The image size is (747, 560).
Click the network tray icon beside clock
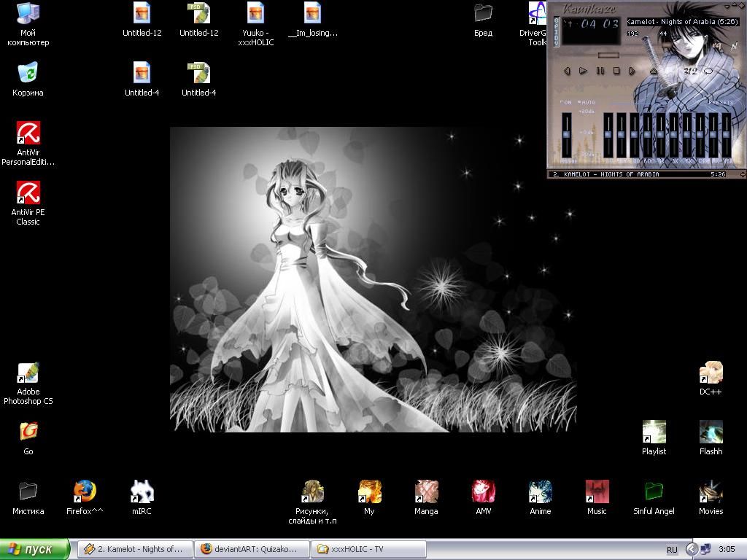coord(706,549)
